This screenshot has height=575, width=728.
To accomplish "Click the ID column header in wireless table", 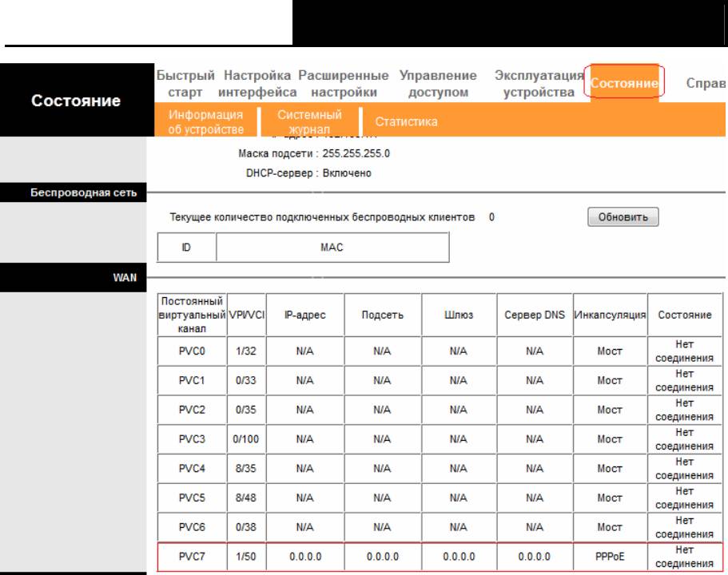I will coord(186,248).
